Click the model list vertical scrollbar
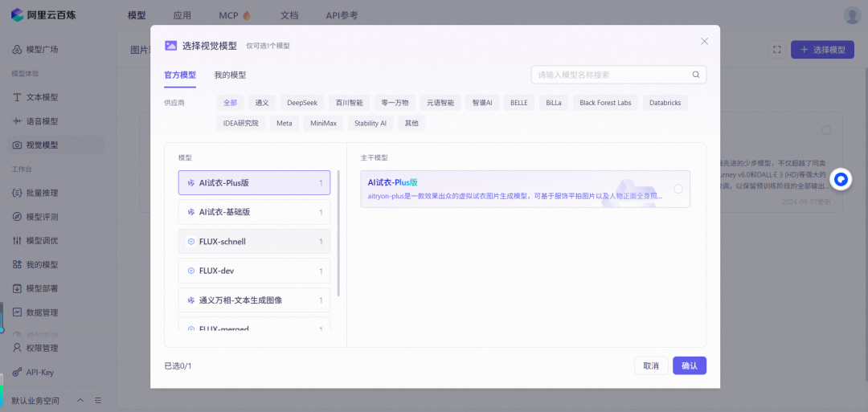Screen dimensions: 868x412 click(338, 234)
